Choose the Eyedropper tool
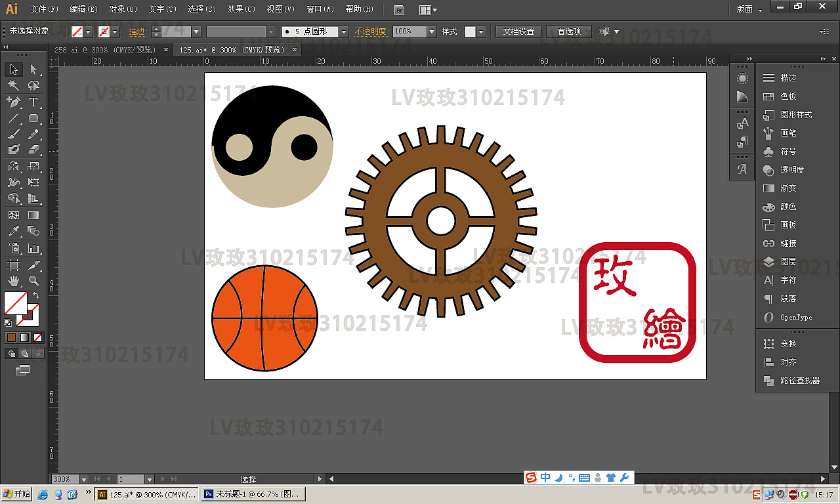 coord(14,231)
